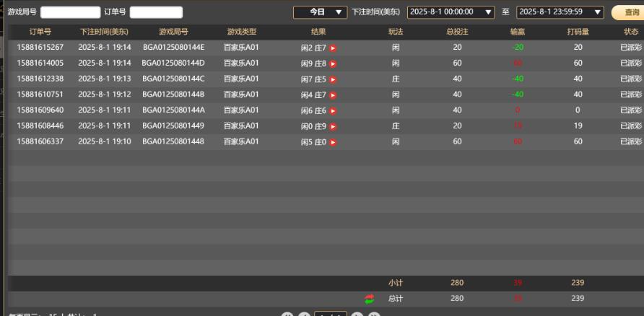The height and width of the screenshot is (316, 644).
Task: Focus the 游戏局号 input field
Action: point(70,12)
